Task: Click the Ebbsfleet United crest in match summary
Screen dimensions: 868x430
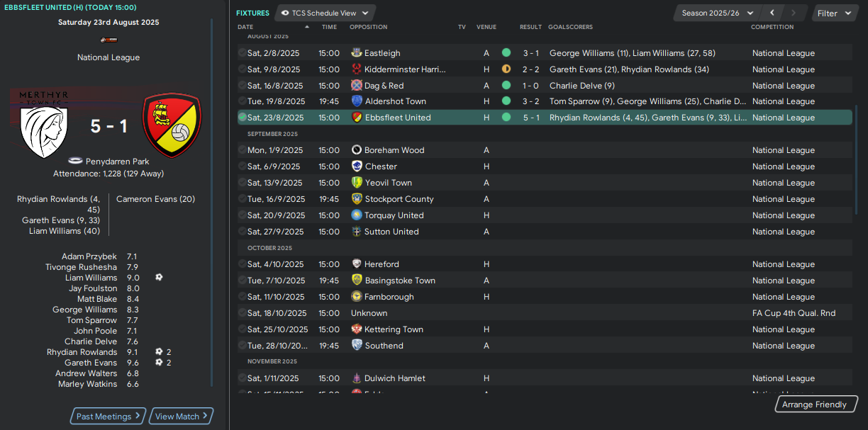Action: coord(172,125)
